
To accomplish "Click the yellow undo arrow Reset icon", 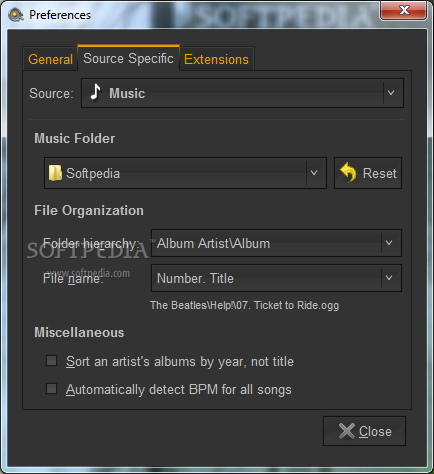I will pos(348,172).
